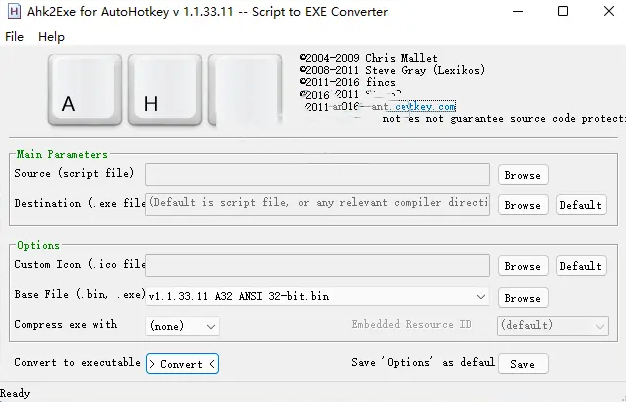Click the '2011-2016 fincs' credit line

tap(348, 82)
